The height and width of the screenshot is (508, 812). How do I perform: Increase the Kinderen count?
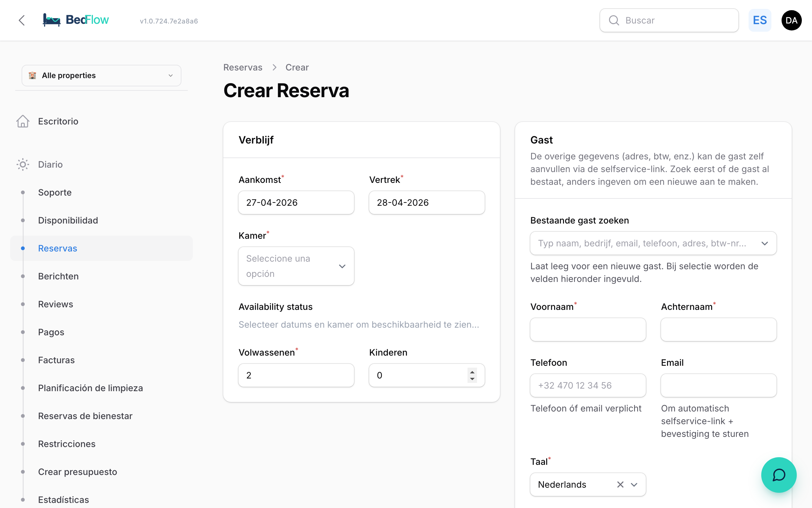click(x=472, y=372)
